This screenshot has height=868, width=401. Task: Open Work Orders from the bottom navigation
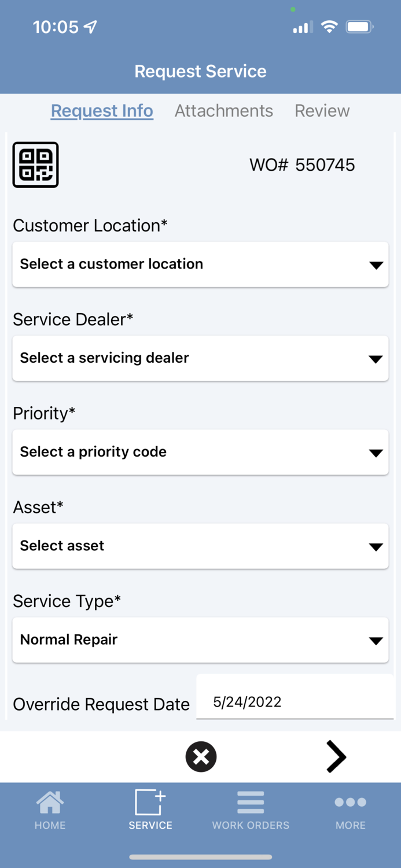(251, 809)
